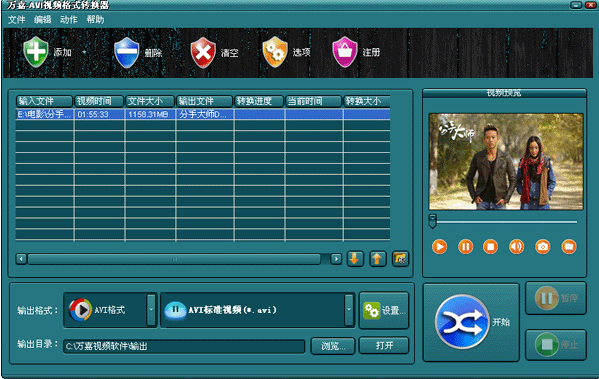Click the blue shield 删除 icon

coord(126,52)
